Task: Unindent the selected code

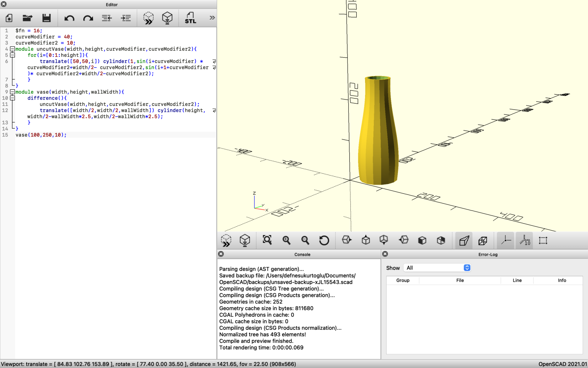Action: coord(107,18)
